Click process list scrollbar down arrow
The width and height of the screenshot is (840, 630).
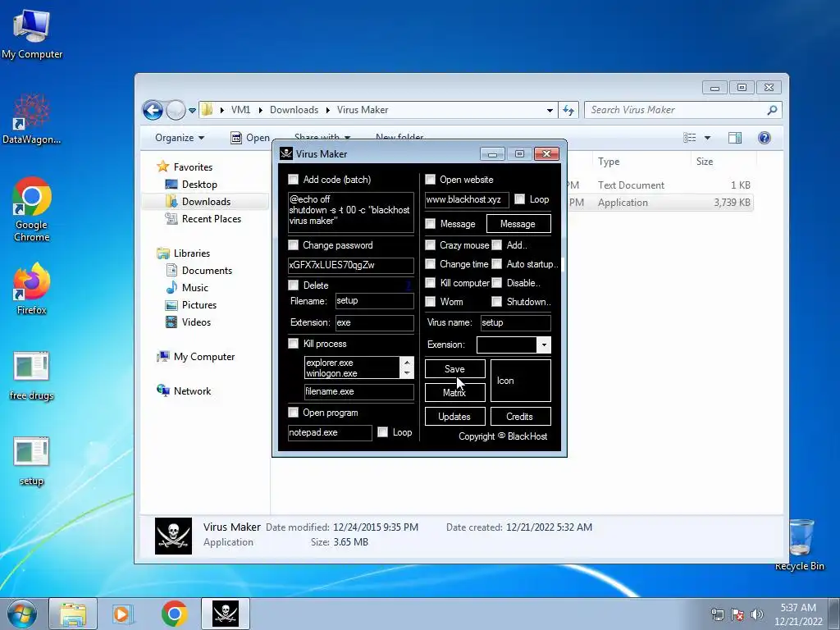tap(407, 373)
